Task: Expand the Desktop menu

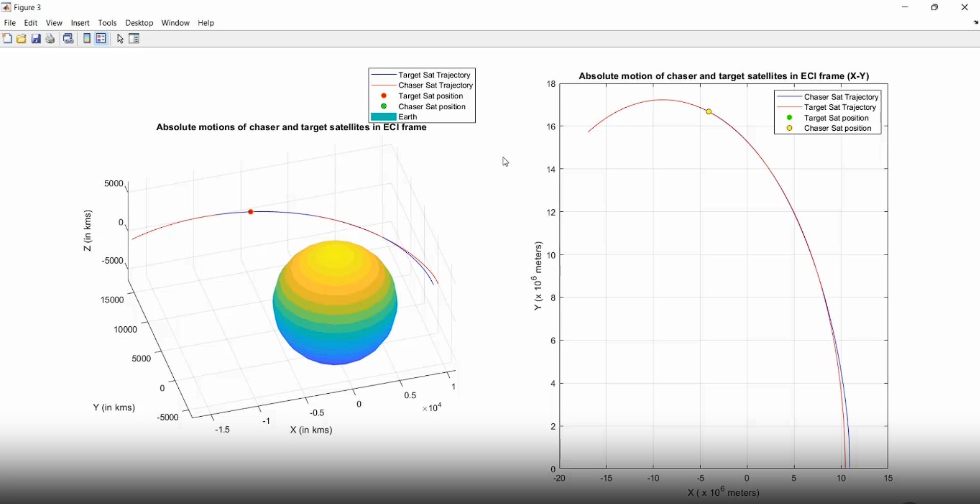Action: coord(139,23)
